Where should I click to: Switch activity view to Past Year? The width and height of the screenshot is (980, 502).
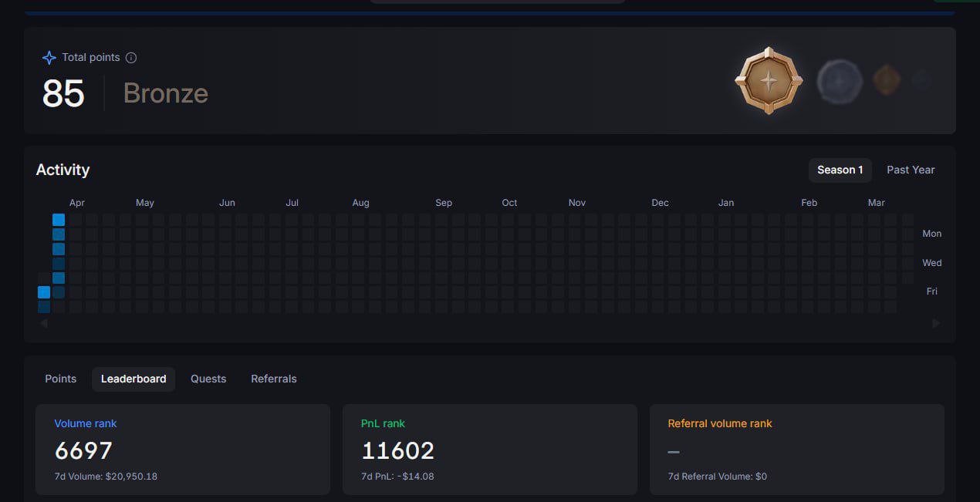pos(911,170)
